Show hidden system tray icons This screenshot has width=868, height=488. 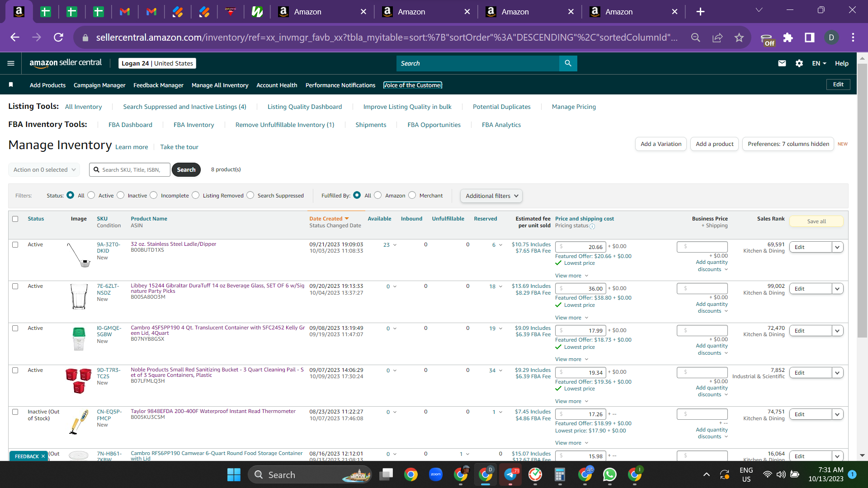pos(706,474)
